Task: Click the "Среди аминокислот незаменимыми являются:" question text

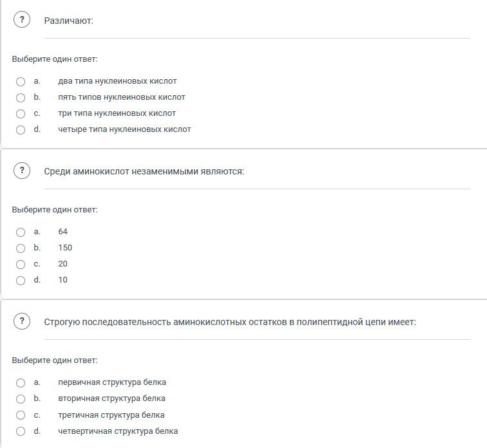Action: 144,171
